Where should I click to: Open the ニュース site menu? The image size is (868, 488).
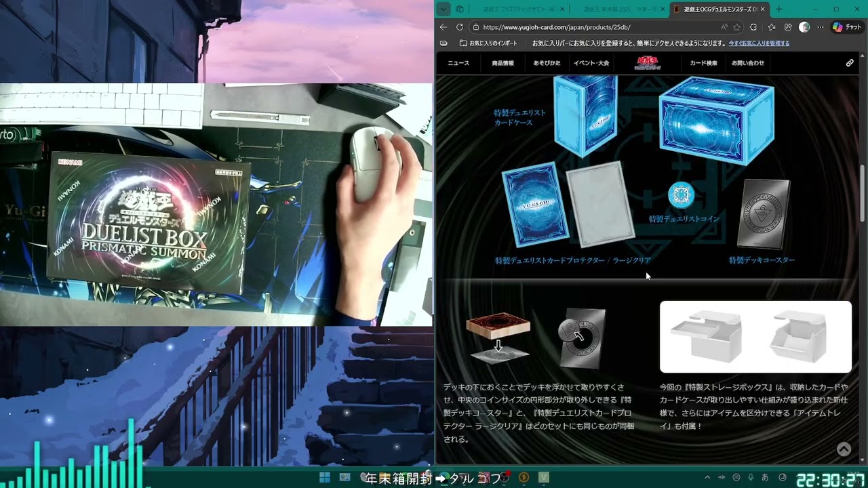pyautogui.click(x=458, y=63)
